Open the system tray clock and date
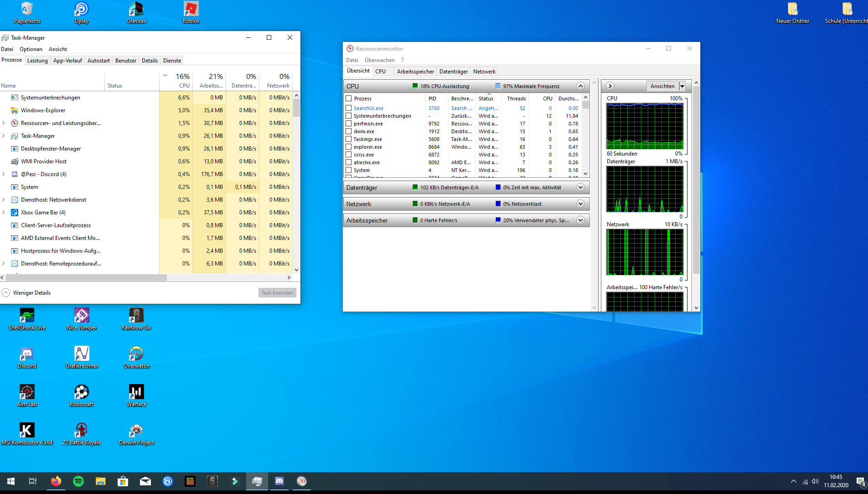868x494 pixels. click(836, 481)
